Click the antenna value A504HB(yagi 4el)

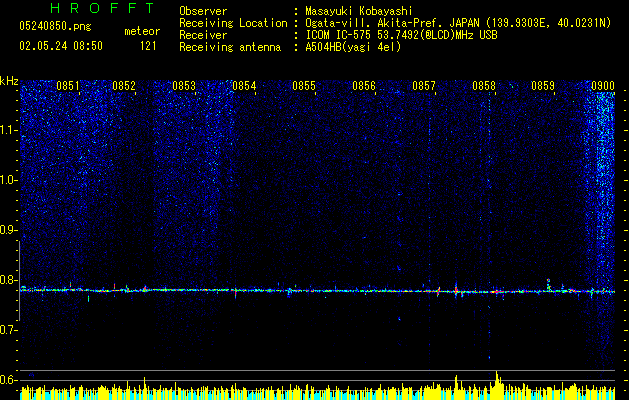click(x=353, y=47)
